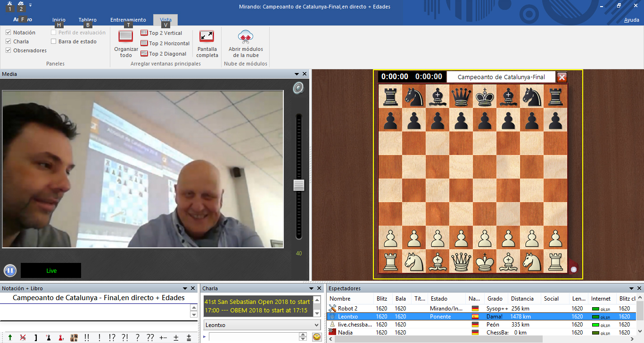This screenshot has width=644, height=343.
Task: Toggle the Charla panel checkbox
Action: coord(8,41)
